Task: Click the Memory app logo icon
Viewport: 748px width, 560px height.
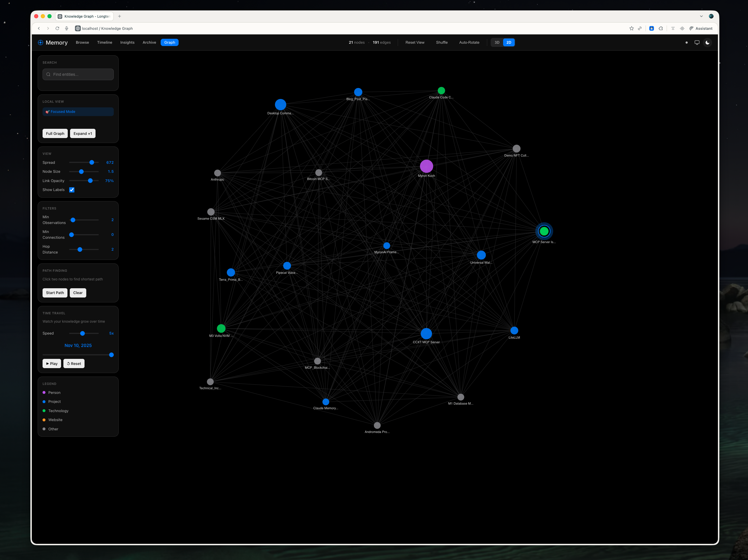Action: point(40,42)
